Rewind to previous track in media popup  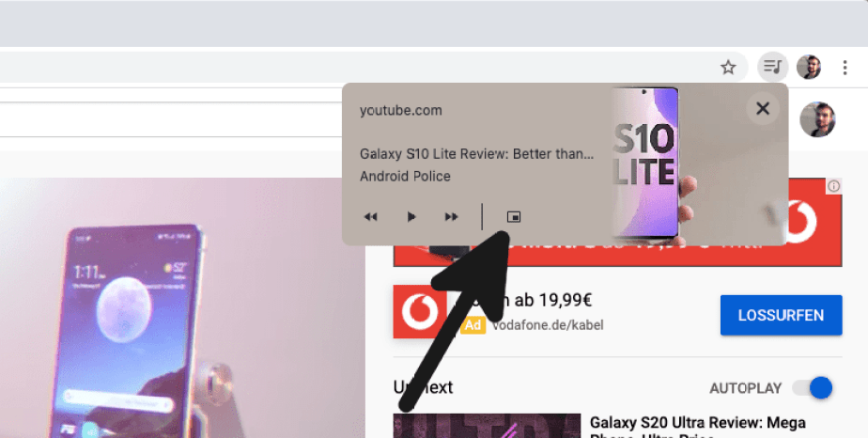pos(370,216)
